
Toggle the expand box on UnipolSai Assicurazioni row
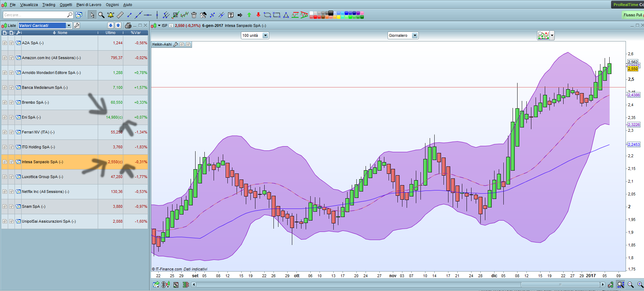pyautogui.click(x=5, y=221)
